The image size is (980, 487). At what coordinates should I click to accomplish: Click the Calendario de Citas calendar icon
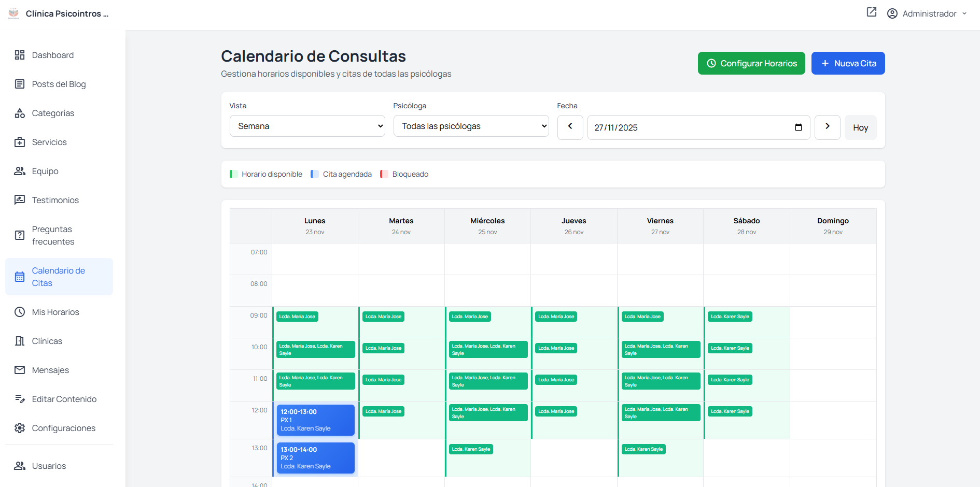pos(20,277)
